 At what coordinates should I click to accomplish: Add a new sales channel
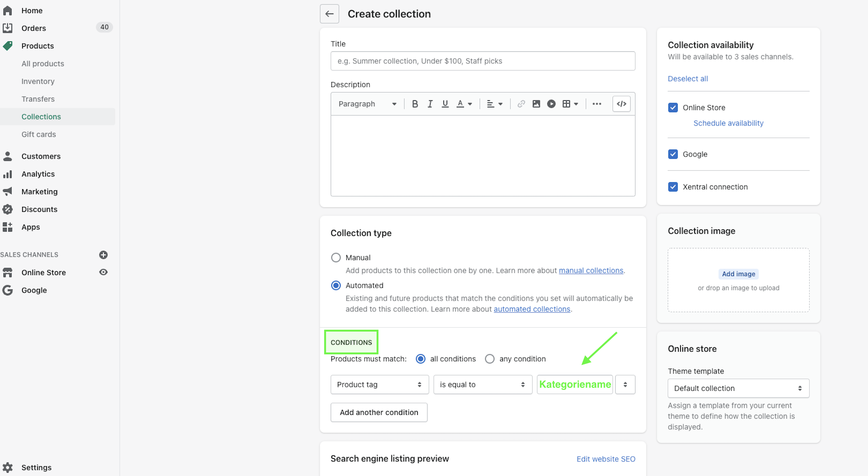tap(104, 255)
